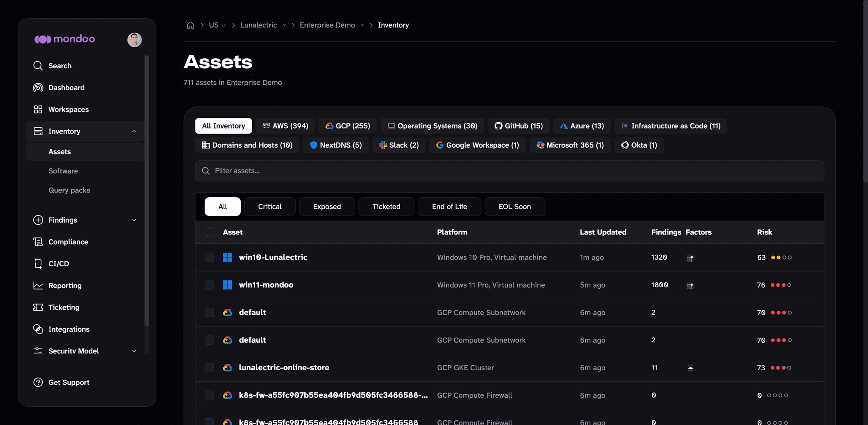Click the factor icon in lunalectric-online-store row
The image size is (868, 425).
tap(690, 368)
